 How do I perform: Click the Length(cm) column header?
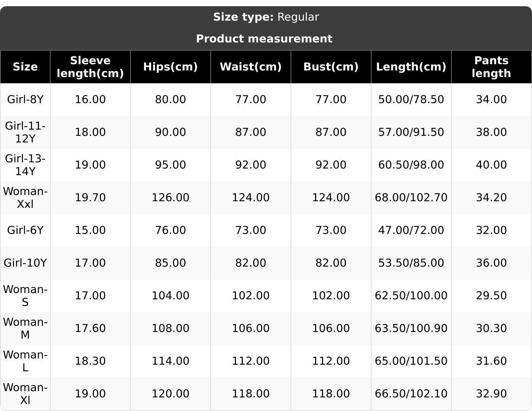(x=411, y=67)
